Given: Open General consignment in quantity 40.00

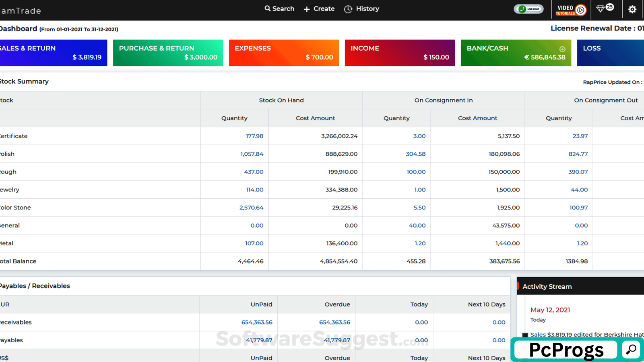Looking at the screenshot, I should pyautogui.click(x=417, y=226).
